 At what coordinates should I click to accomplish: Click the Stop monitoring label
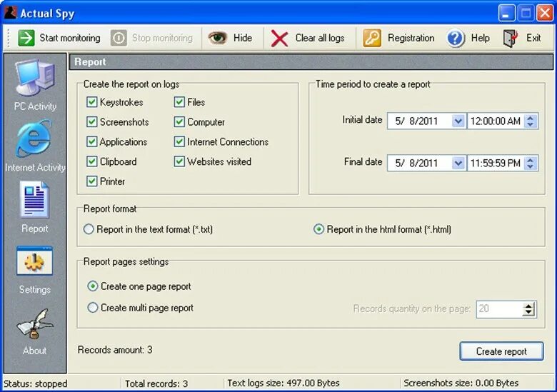(162, 38)
